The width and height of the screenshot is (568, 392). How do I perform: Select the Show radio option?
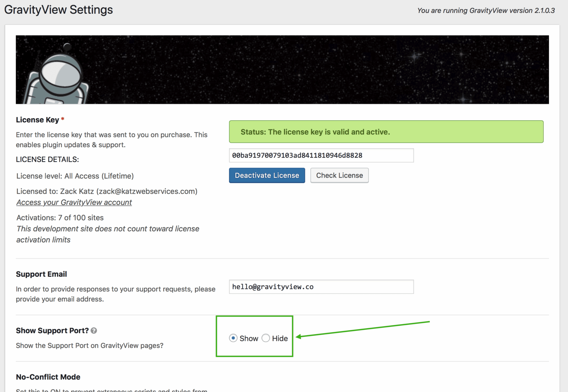point(233,338)
